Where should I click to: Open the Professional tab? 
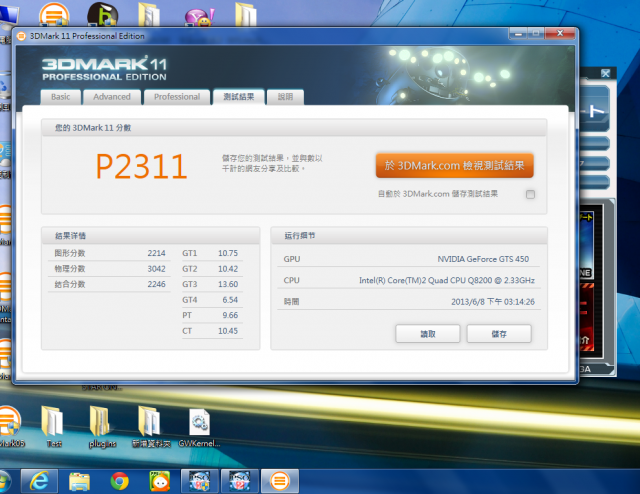point(177,97)
